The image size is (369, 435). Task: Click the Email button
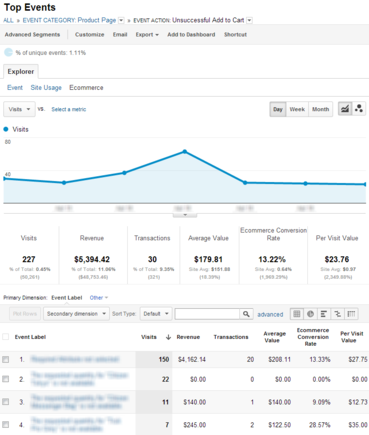120,35
